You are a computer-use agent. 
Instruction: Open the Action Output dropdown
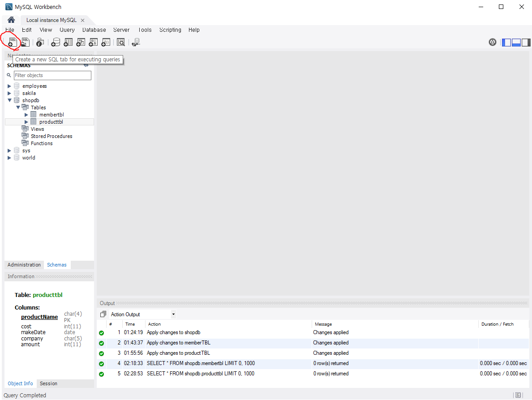pyautogui.click(x=173, y=314)
